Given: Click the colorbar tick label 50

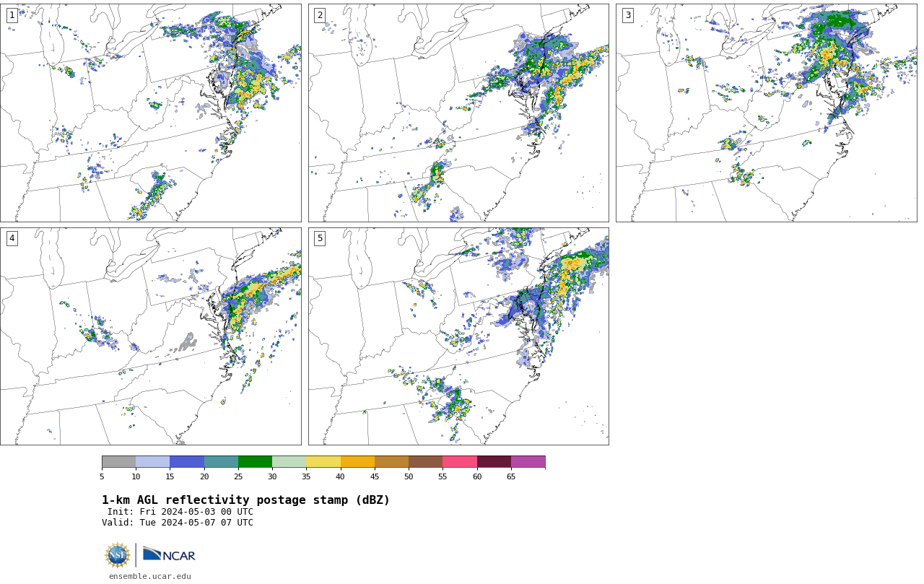Looking at the screenshot, I should (x=409, y=476).
